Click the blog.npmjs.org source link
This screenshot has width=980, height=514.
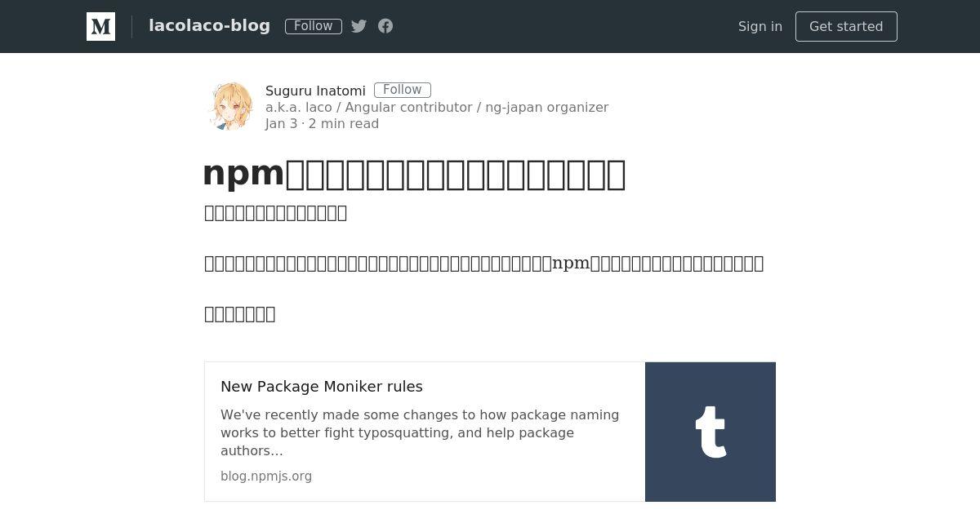(266, 476)
